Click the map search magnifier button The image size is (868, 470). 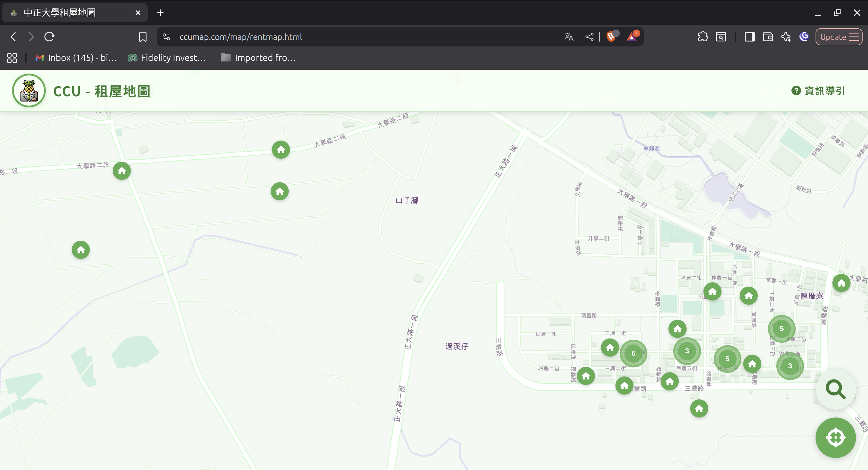coord(835,390)
